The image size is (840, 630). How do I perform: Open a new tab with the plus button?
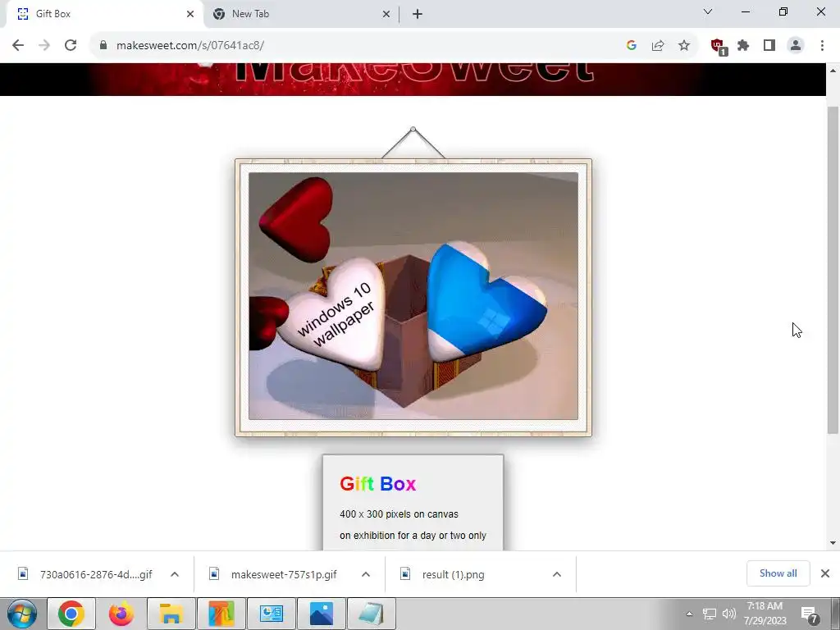pos(418,14)
